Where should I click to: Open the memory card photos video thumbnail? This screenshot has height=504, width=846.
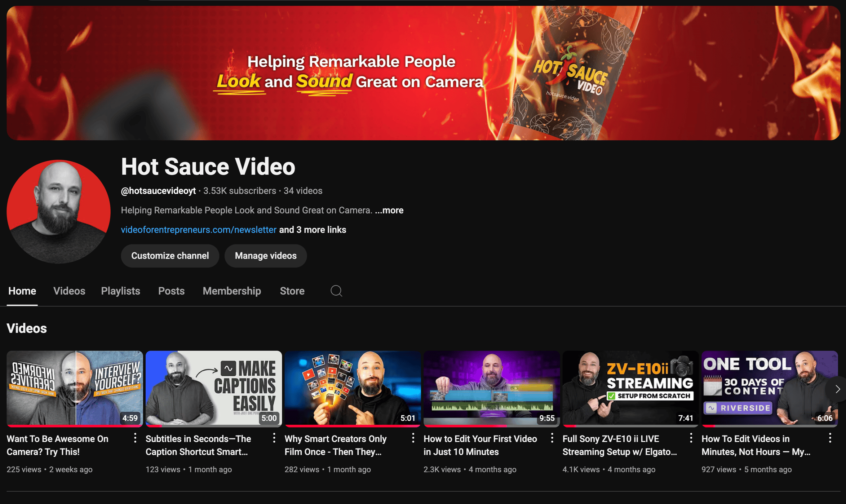pyautogui.click(x=353, y=389)
